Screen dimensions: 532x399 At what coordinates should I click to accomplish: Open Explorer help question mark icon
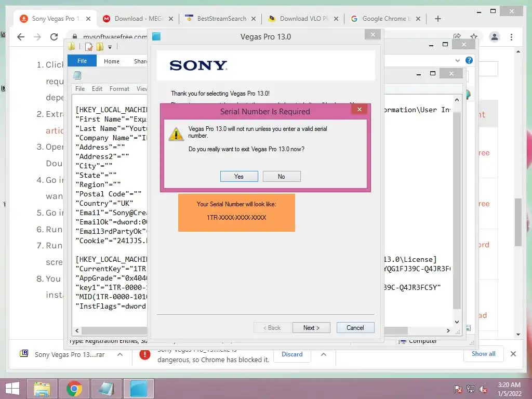click(x=469, y=60)
